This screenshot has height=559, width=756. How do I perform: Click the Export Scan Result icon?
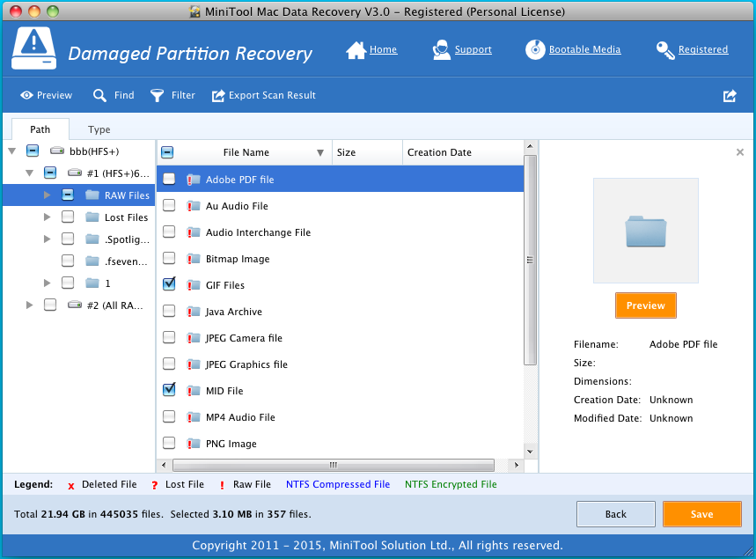pyautogui.click(x=218, y=95)
